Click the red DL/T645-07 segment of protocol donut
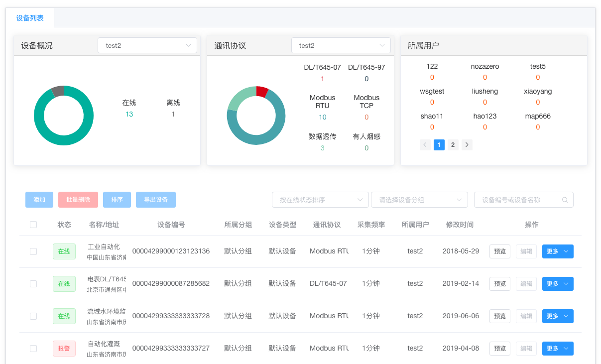The image size is (601, 364). [x=261, y=91]
